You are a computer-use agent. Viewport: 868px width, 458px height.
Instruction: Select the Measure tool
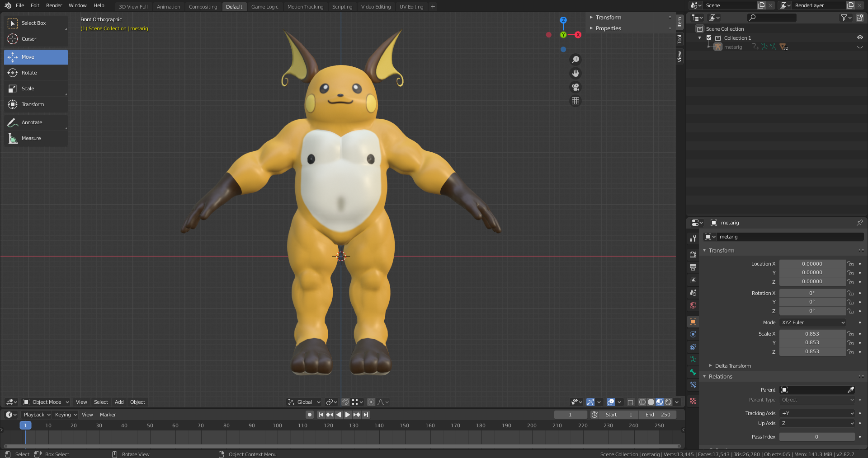pos(36,138)
